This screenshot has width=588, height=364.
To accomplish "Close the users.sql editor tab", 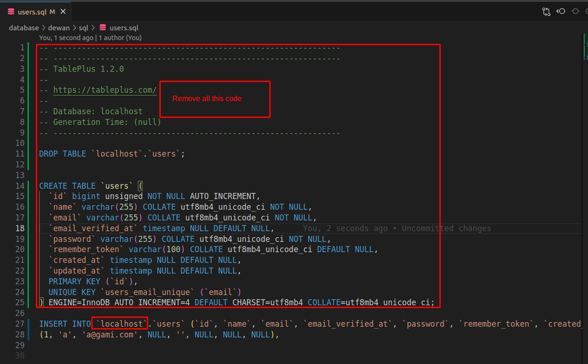I will (x=63, y=12).
